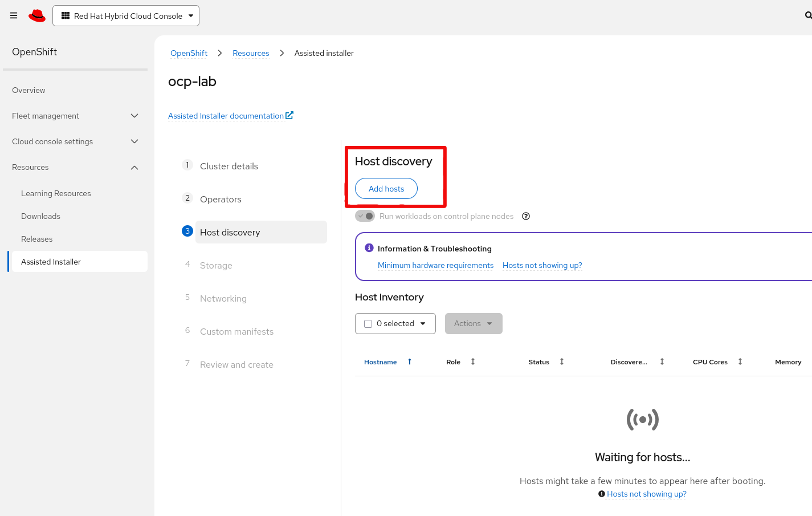This screenshot has height=516, width=812.
Task: Sort by Hostname ascending arrow
Action: coord(410,361)
